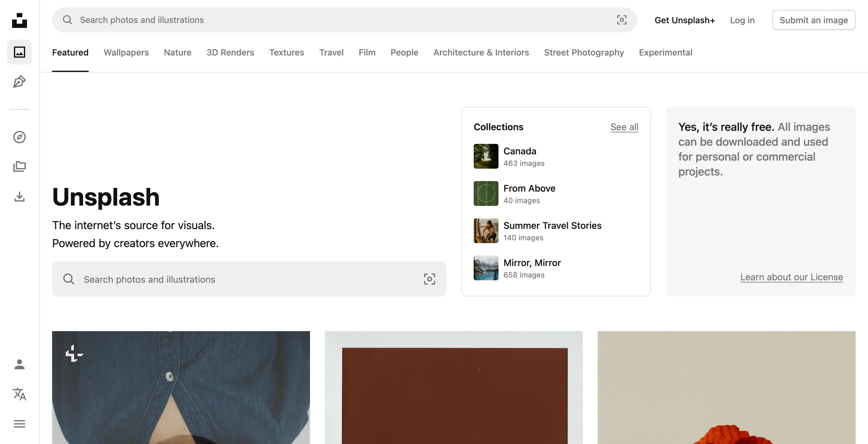Open the language translate icon
Viewport: 868px width, 444px height.
coord(20,394)
